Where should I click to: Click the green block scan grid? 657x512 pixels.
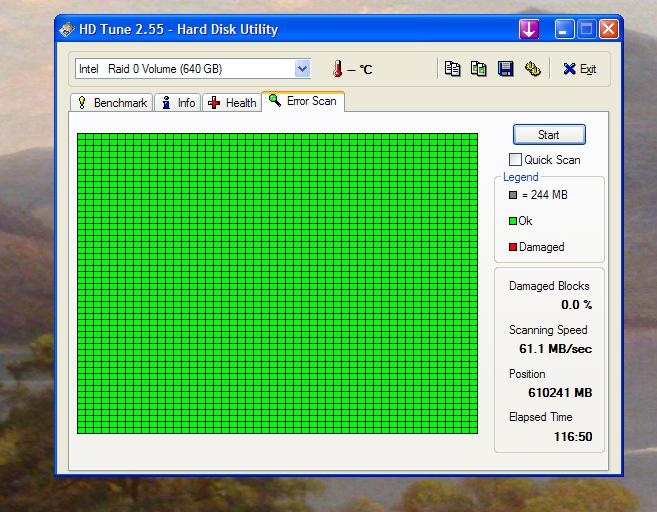pos(277,284)
